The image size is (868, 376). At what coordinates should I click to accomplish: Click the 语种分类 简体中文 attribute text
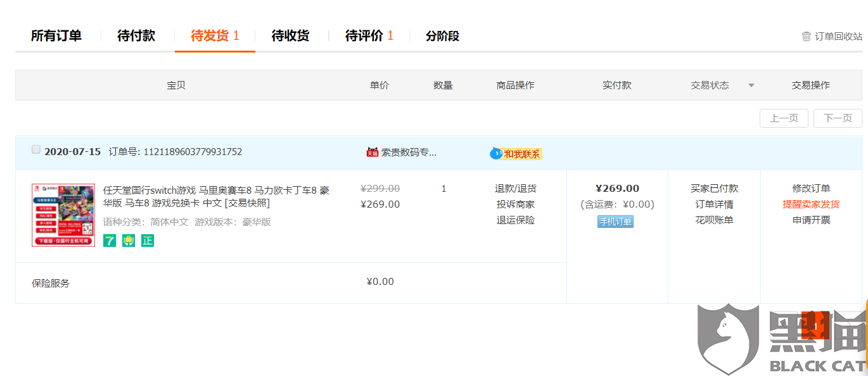coord(146,222)
